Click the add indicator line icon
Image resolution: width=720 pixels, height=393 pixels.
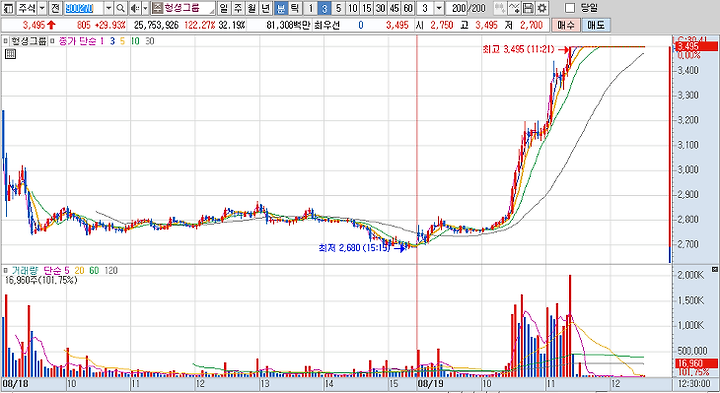click(514, 8)
